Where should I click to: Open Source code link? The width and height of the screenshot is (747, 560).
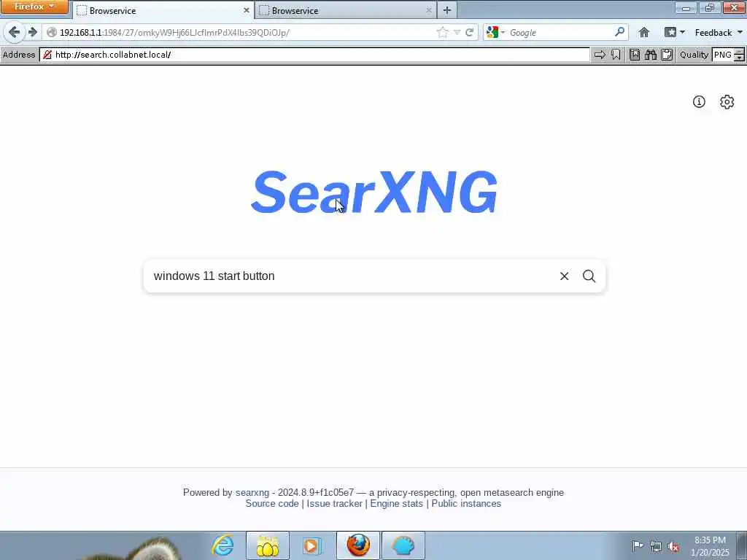click(x=272, y=503)
